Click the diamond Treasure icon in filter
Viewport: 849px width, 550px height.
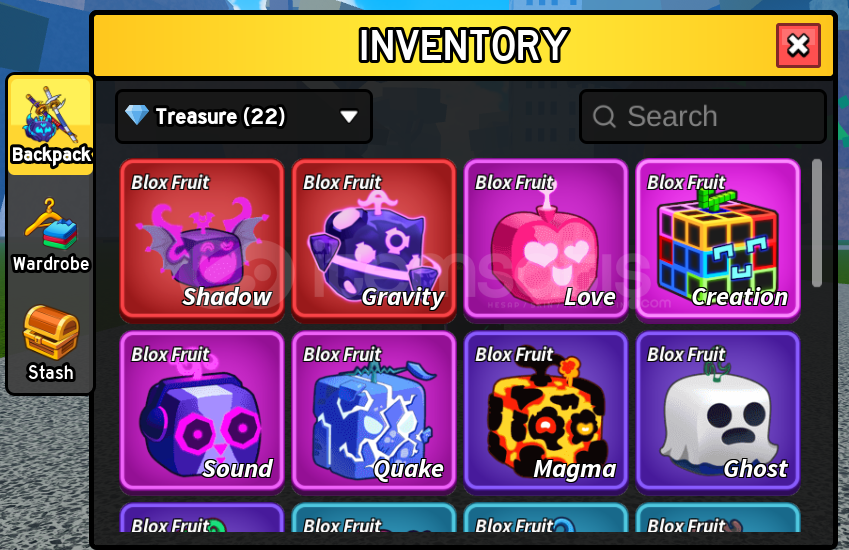click(x=136, y=115)
